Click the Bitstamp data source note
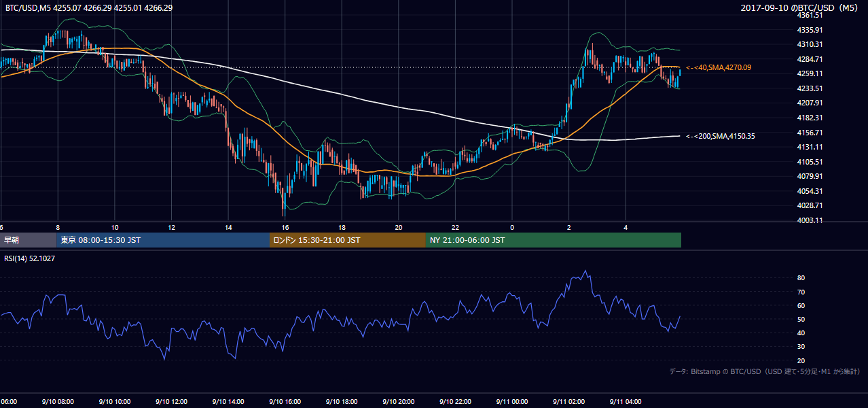The height and width of the screenshot is (408, 868). [x=765, y=371]
